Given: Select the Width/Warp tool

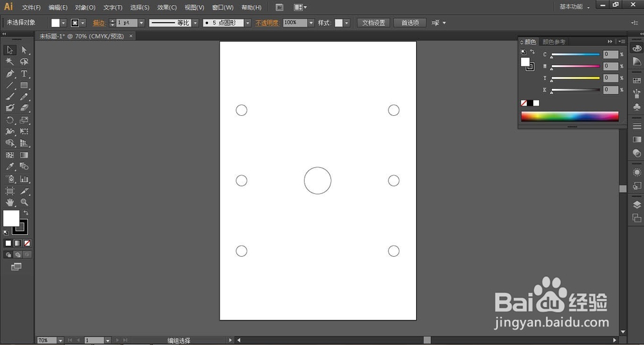Looking at the screenshot, I should point(10,132).
